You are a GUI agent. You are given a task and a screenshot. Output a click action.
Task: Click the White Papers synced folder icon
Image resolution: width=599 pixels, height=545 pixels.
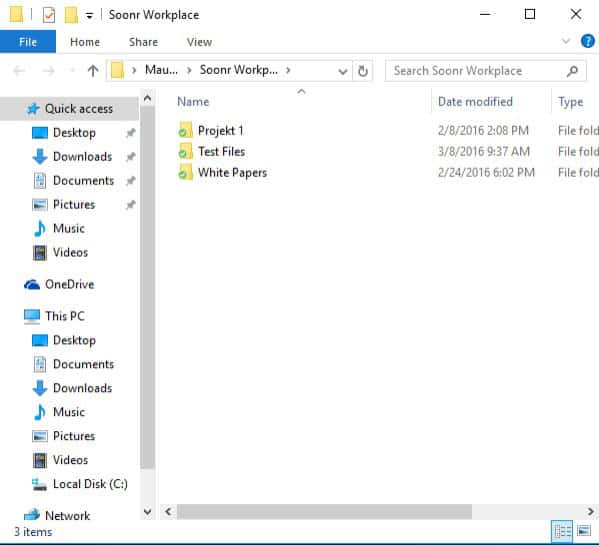pyautogui.click(x=185, y=172)
